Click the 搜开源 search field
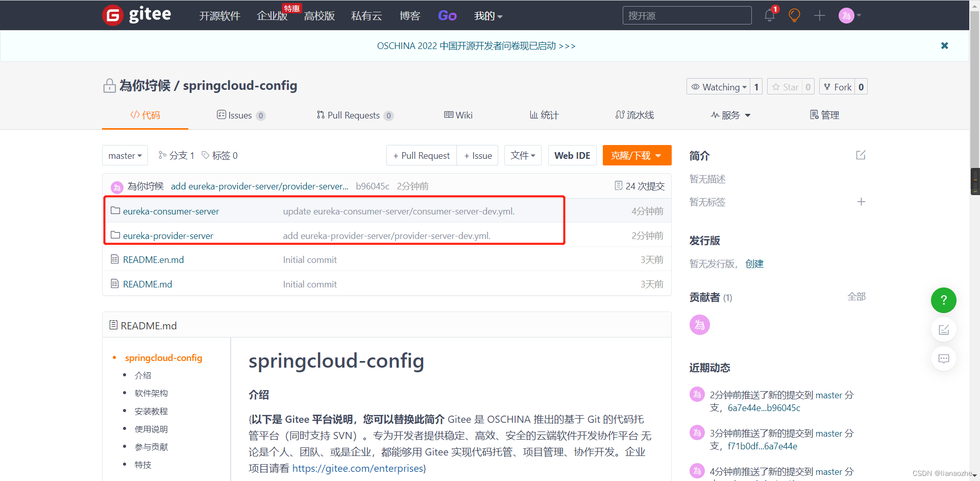The image size is (980, 481). coord(687,15)
